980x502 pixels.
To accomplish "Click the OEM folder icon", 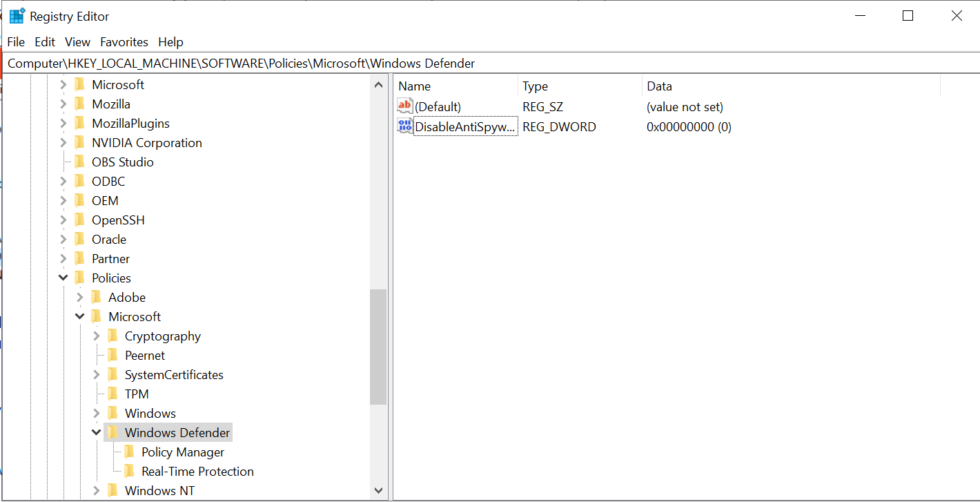I will pos(79,201).
